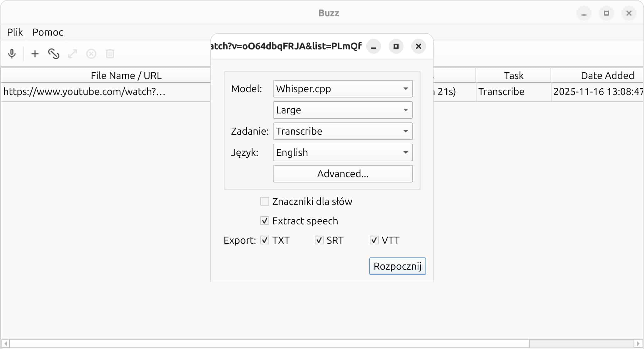
Task: Uncheck the Extract speech checkbox
Action: pyautogui.click(x=265, y=221)
